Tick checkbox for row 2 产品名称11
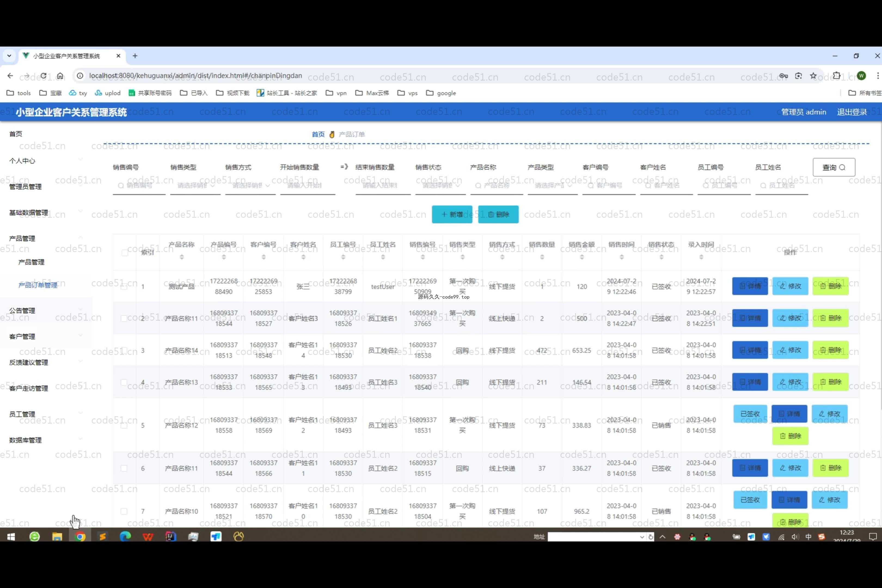The width and height of the screenshot is (882, 588). [x=124, y=318]
